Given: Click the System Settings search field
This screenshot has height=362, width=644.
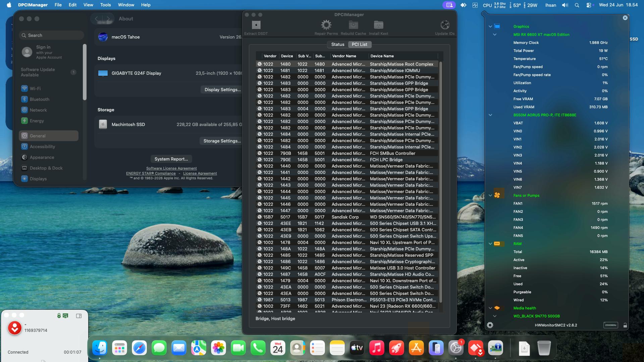Looking at the screenshot, I should 51,35.
